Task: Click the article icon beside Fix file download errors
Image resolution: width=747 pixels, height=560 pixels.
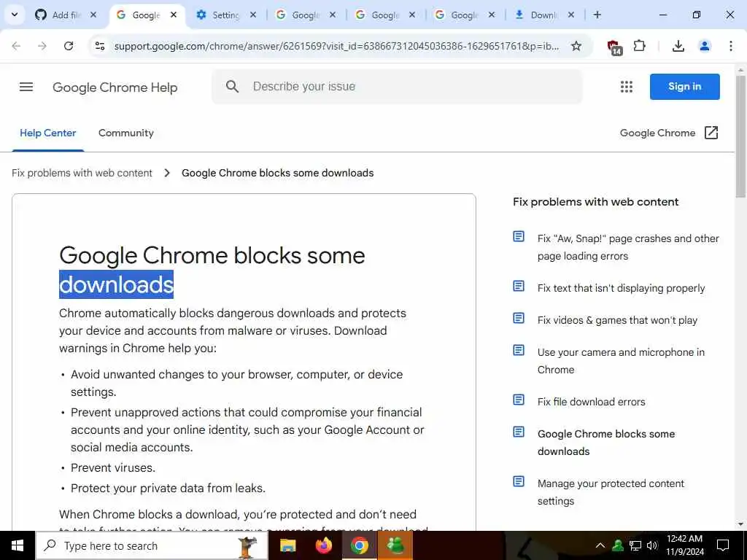Action: [519, 400]
